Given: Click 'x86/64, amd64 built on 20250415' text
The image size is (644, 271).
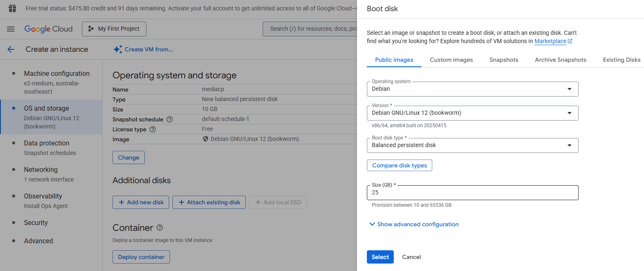Looking at the screenshot, I should pyautogui.click(x=409, y=126).
